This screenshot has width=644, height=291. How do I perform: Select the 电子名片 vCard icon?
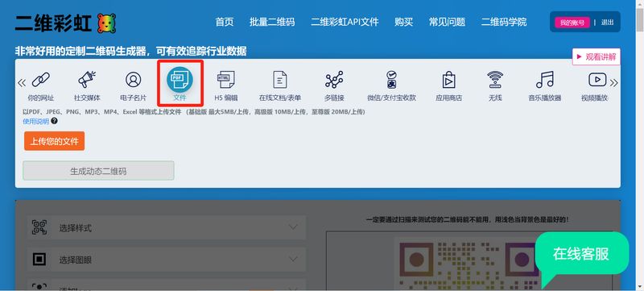(133, 80)
